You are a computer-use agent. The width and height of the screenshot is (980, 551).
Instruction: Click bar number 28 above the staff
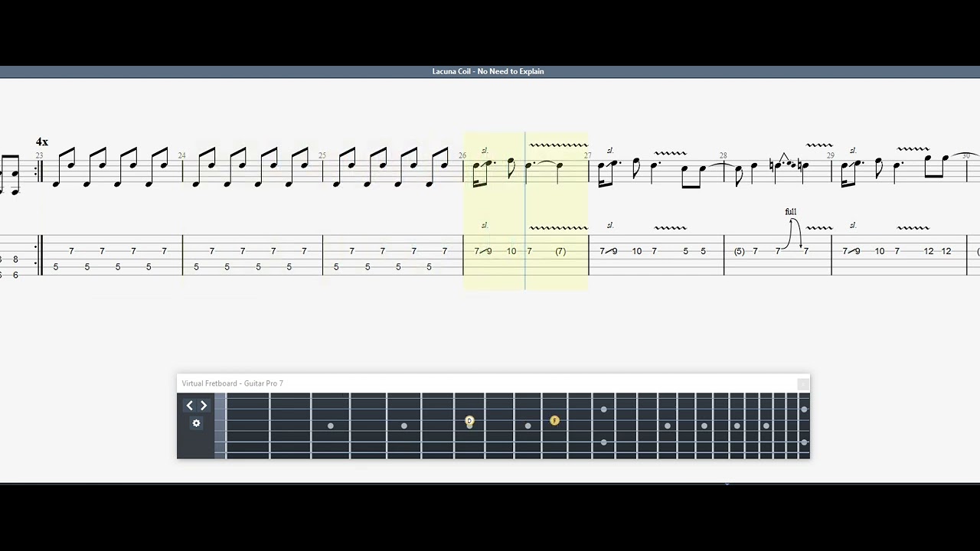pyautogui.click(x=723, y=155)
